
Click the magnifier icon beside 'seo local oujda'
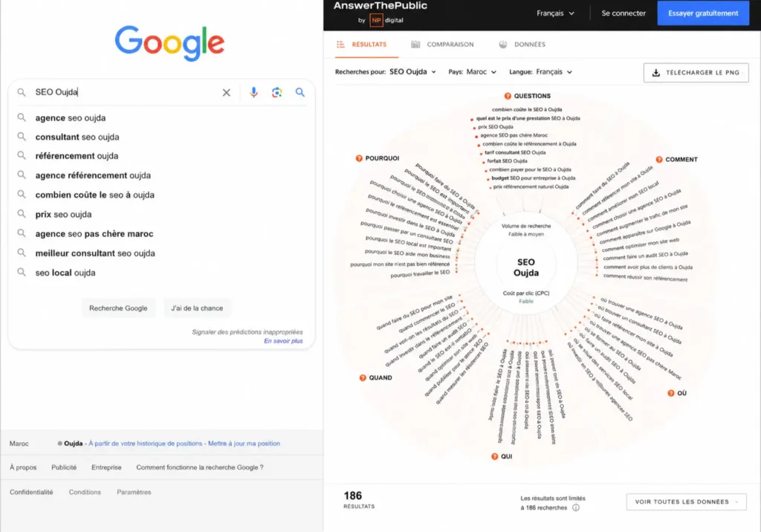22,272
